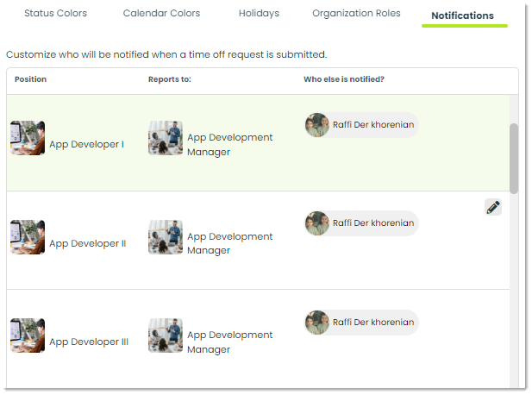Viewport: 532px width, 395px height.
Task: Click the App Developer I position name
Action: coord(86,145)
